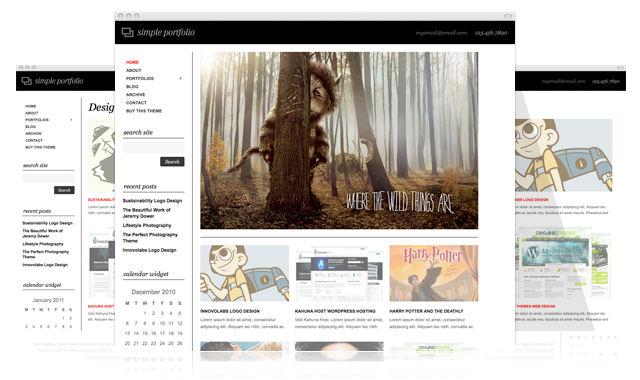This screenshot has height=380, width=640.
Task: Open the Innovolabs cartoon thumbnail in front window
Action: 244,273
